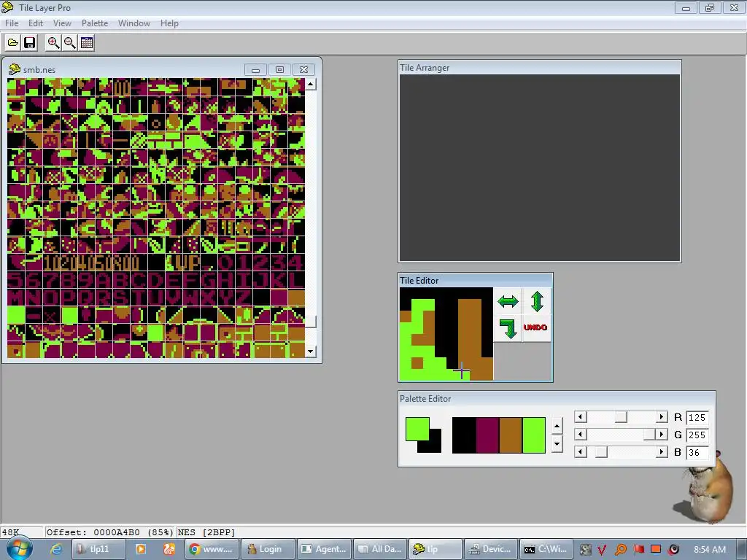Click left arrow of the G slider

[580, 435]
